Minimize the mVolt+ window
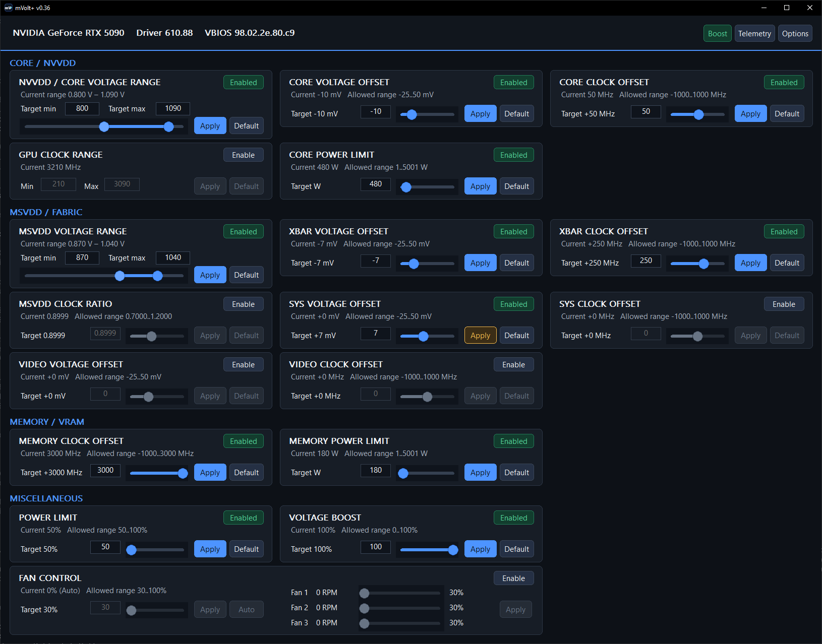The image size is (822, 644). [764, 8]
